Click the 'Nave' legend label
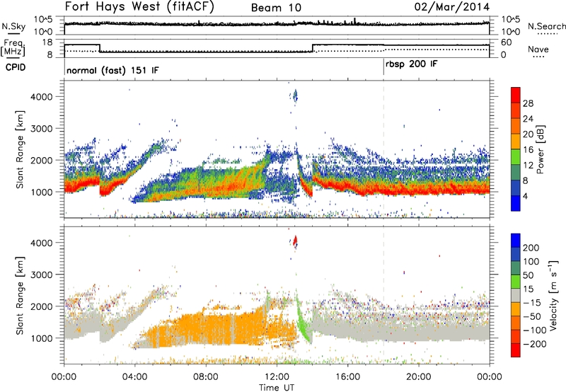This screenshot has height=392, width=566. click(538, 49)
